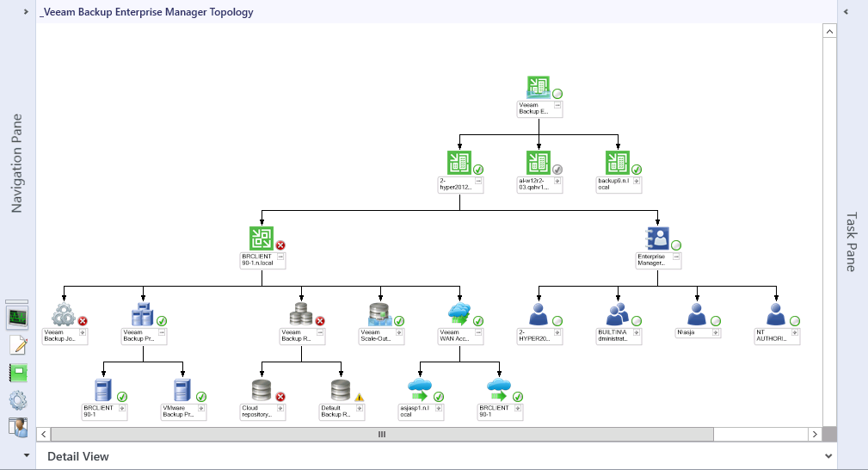Select the Veeam Backup E.. root node icon
Viewport: 868px width, 470px height.
pos(538,88)
